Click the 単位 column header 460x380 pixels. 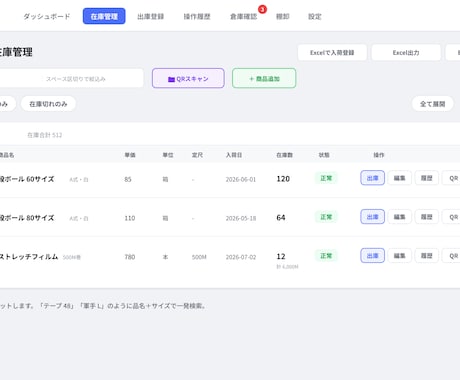point(168,155)
